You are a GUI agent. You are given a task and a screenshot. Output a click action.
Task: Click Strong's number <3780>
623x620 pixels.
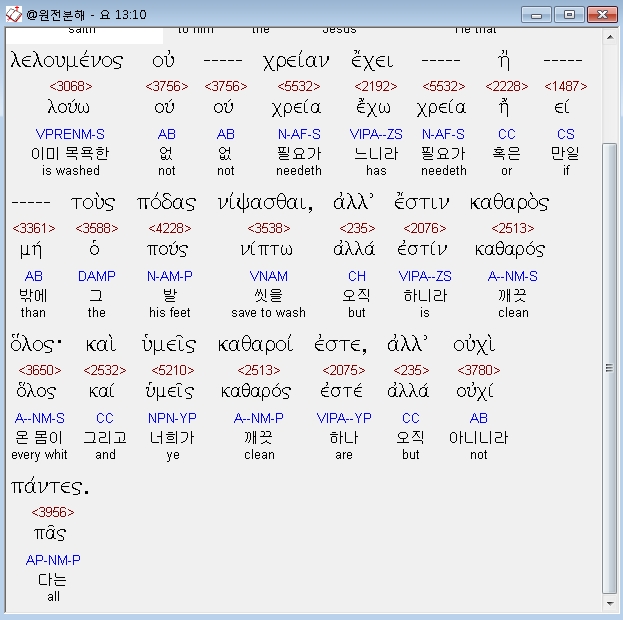(478, 370)
